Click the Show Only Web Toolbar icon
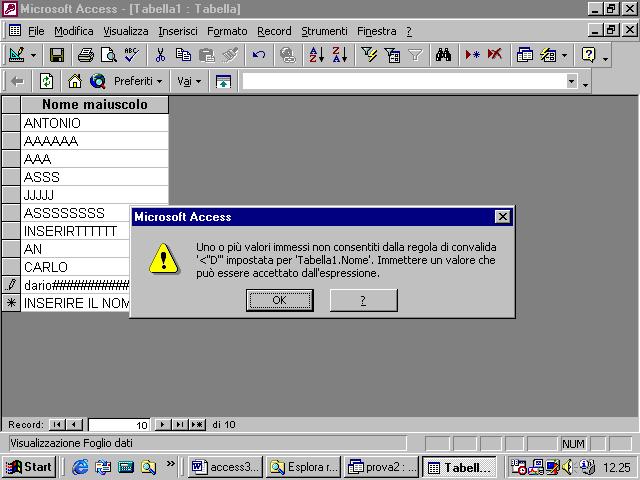This screenshot has height=480, width=640. [223, 82]
